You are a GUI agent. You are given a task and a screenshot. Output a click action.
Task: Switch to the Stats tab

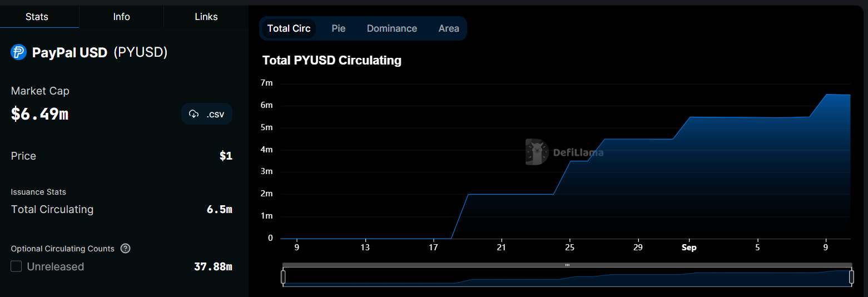tap(37, 17)
